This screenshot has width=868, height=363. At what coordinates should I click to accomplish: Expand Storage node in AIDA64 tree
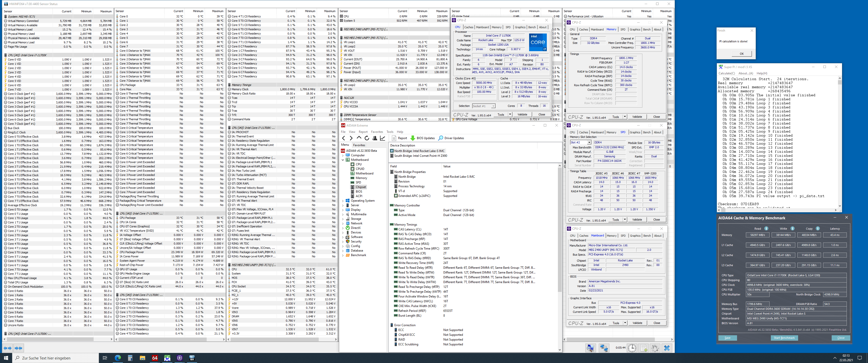(x=343, y=219)
